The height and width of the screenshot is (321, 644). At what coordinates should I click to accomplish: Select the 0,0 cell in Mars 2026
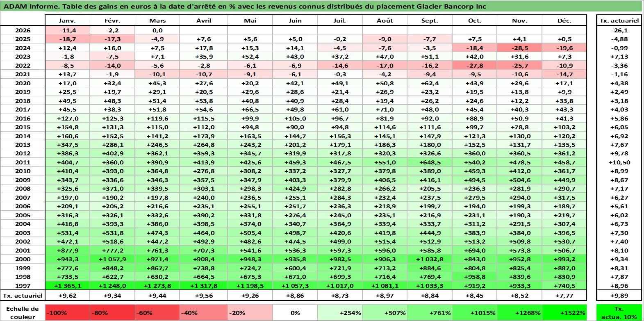pos(157,30)
